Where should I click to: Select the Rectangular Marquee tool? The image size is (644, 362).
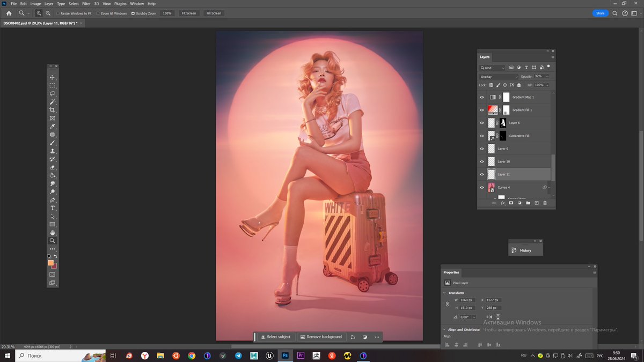point(53,85)
